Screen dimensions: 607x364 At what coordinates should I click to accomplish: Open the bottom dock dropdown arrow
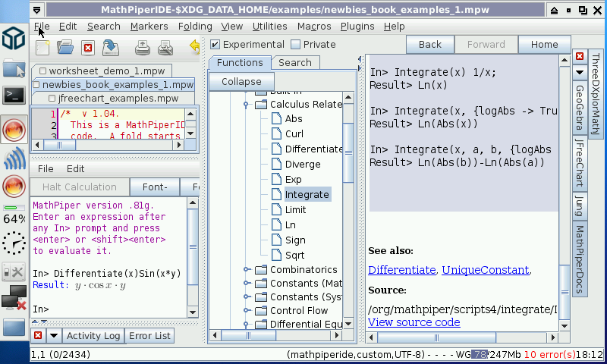click(54, 335)
